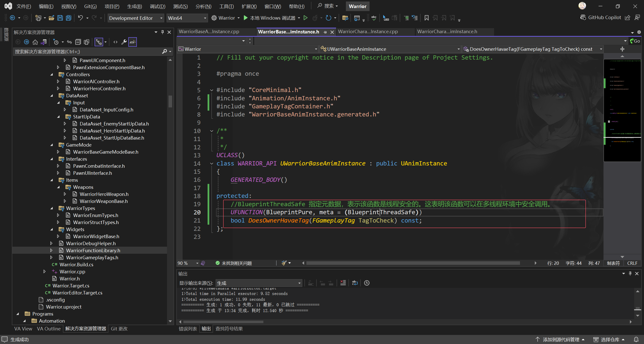Click the green Go button
The width and height of the screenshot is (644, 344).
(x=635, y=41)
